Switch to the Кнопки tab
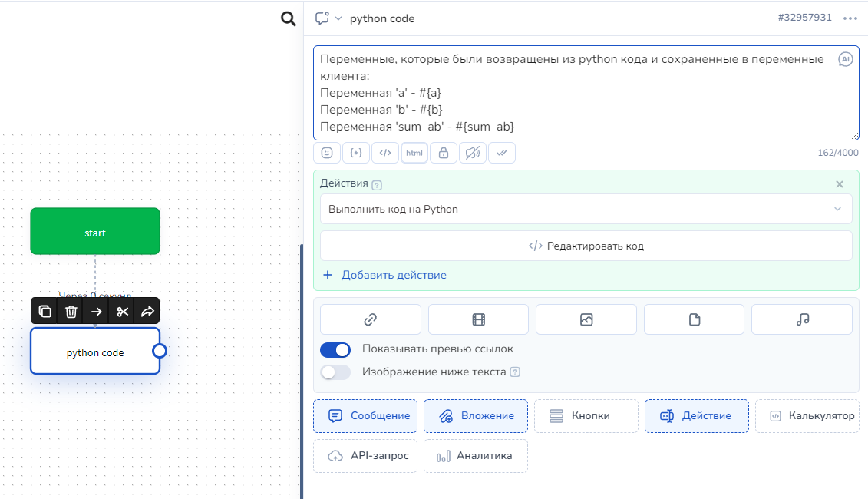 point(586,416)
